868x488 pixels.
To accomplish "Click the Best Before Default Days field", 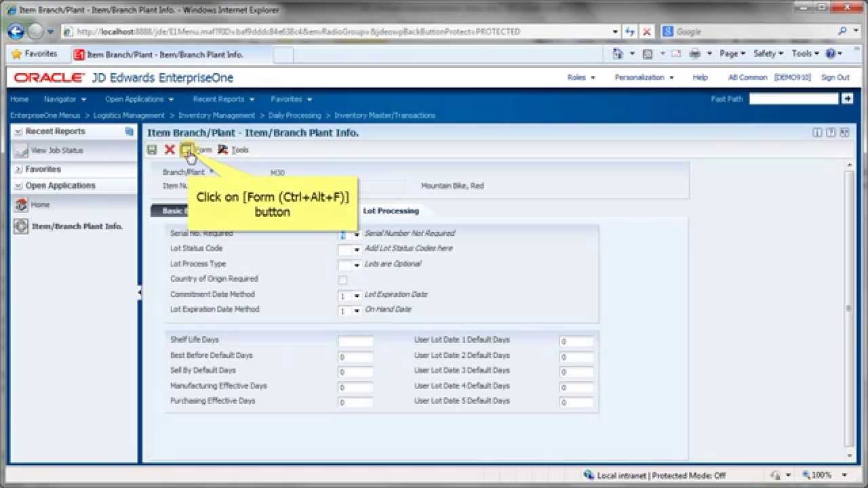I will click(355, 357).
